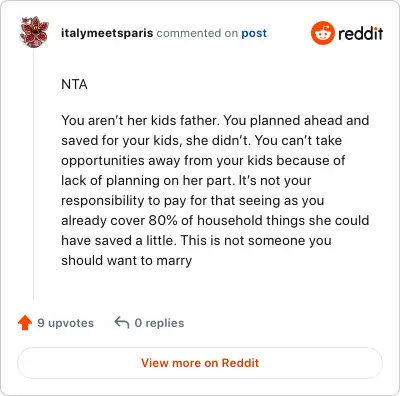The image size is (400, 396).
Task: Click "You aren't her kids father" sentence
Action: click(x=140, y=120)
